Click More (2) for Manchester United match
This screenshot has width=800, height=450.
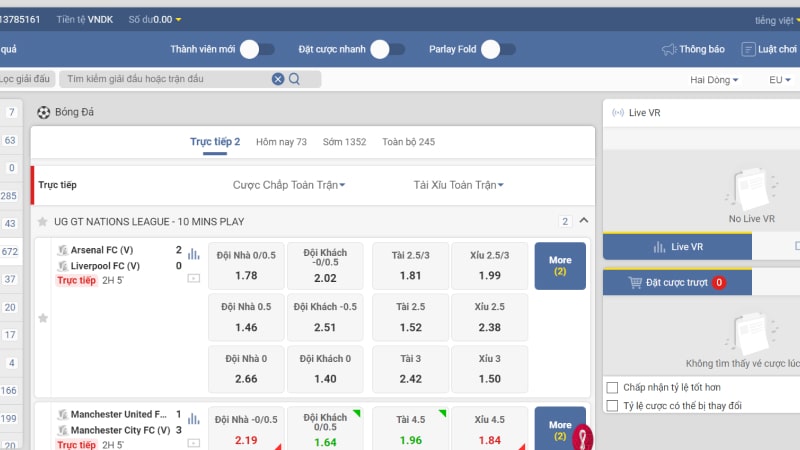[560, 429]
